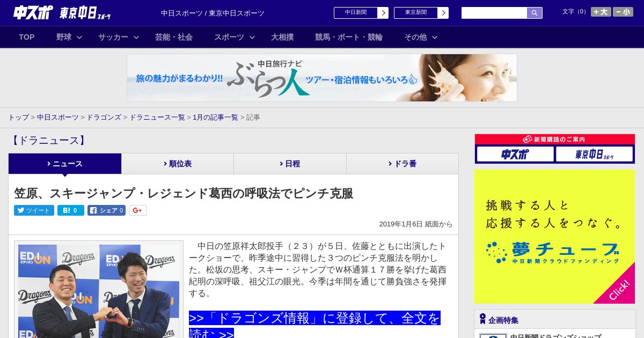Click article headline about 笠原
Screen dimensions: 644x338
[184, 193]
